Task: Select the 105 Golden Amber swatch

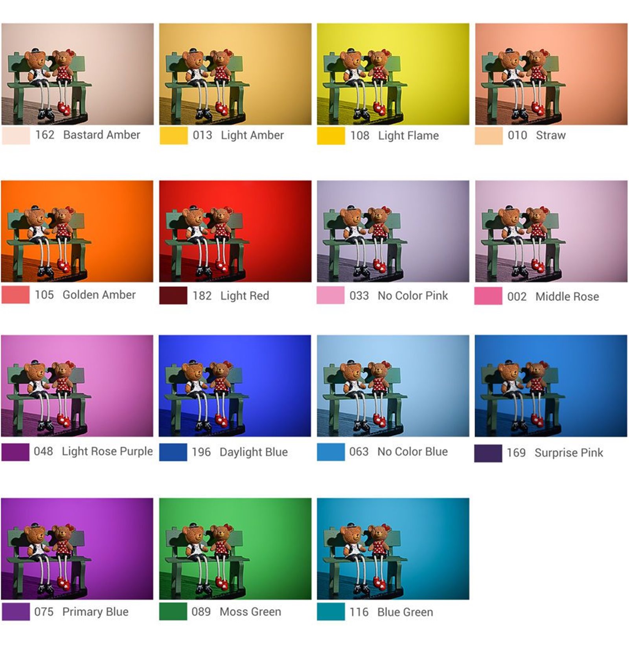Action: 15,295
